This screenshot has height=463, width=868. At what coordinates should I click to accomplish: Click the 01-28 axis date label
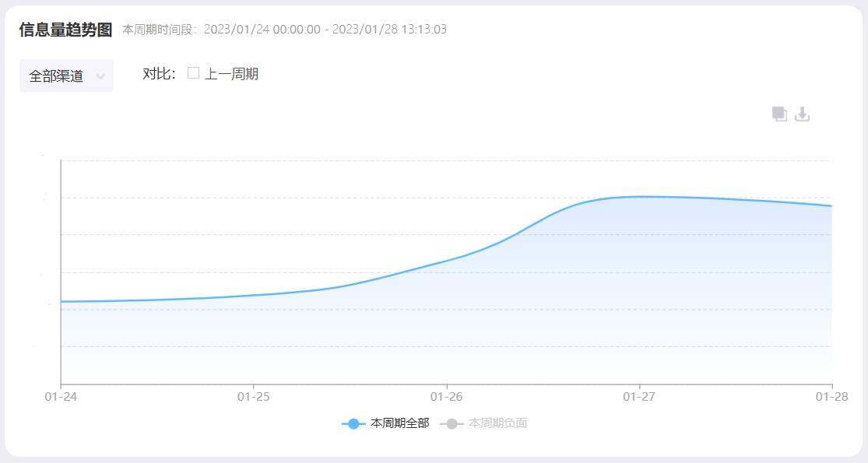(832, 397)
